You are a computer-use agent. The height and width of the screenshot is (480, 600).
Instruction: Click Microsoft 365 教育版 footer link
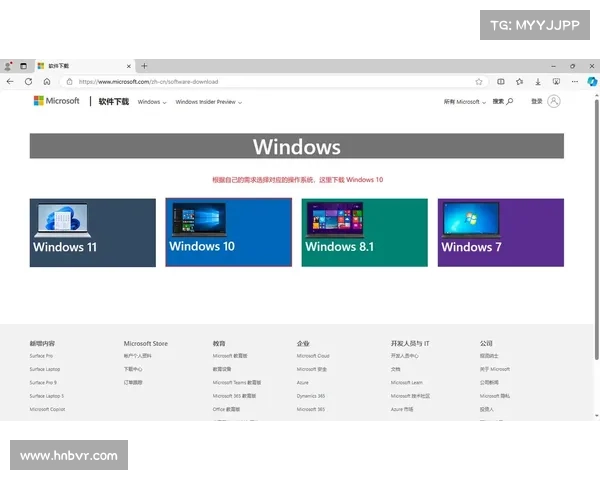[x=234, y=396]
